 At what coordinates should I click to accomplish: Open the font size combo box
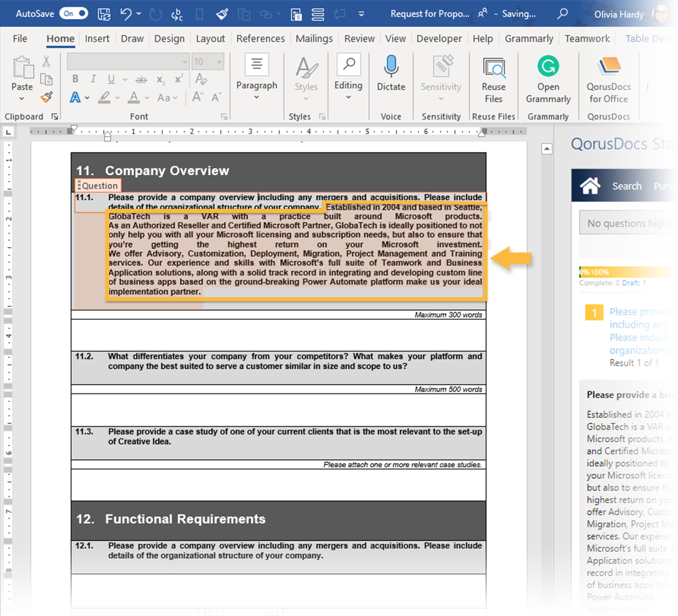(208, 62)
